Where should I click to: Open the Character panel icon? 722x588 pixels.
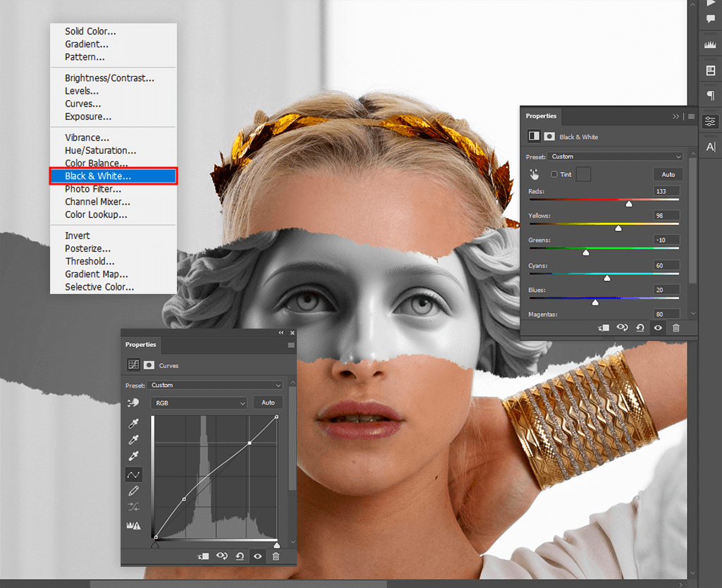pos(710,147)
